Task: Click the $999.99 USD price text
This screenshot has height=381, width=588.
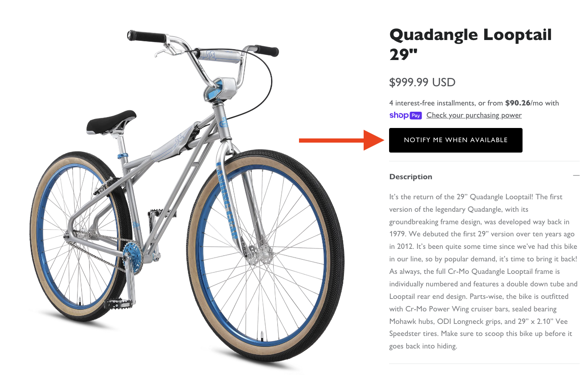Action: click(422, 82)
